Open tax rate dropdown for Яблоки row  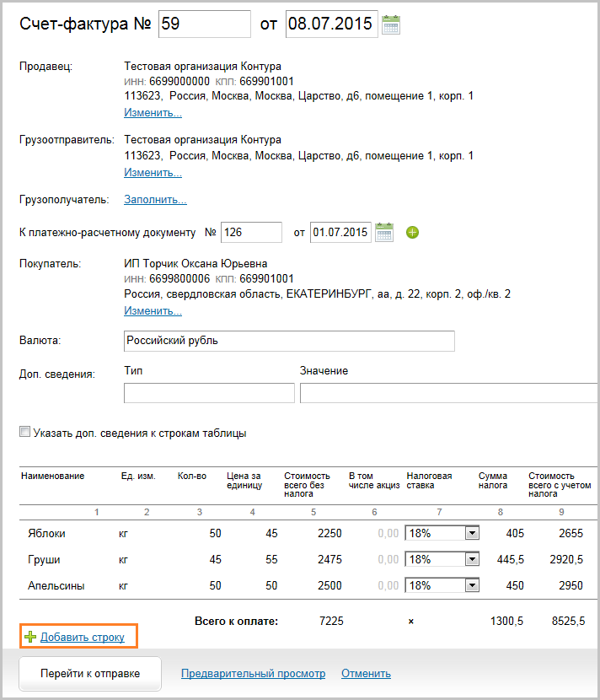pyautogui.click(x=472, y=532)
